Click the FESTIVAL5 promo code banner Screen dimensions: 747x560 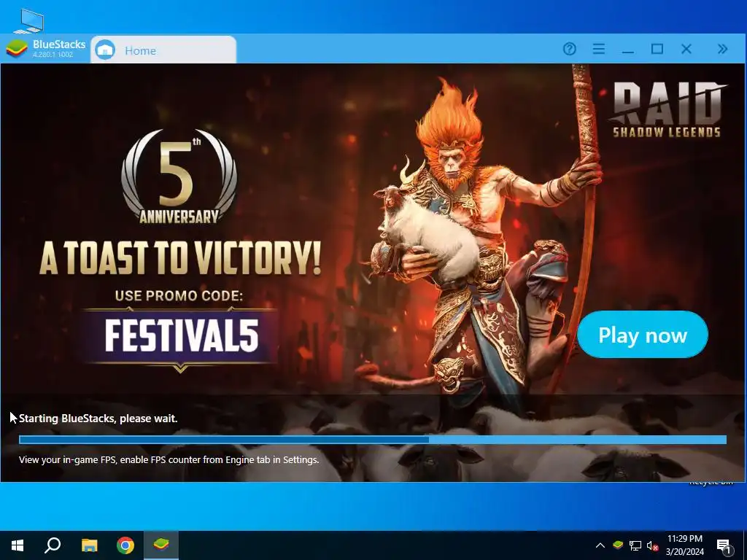(181, 335)
